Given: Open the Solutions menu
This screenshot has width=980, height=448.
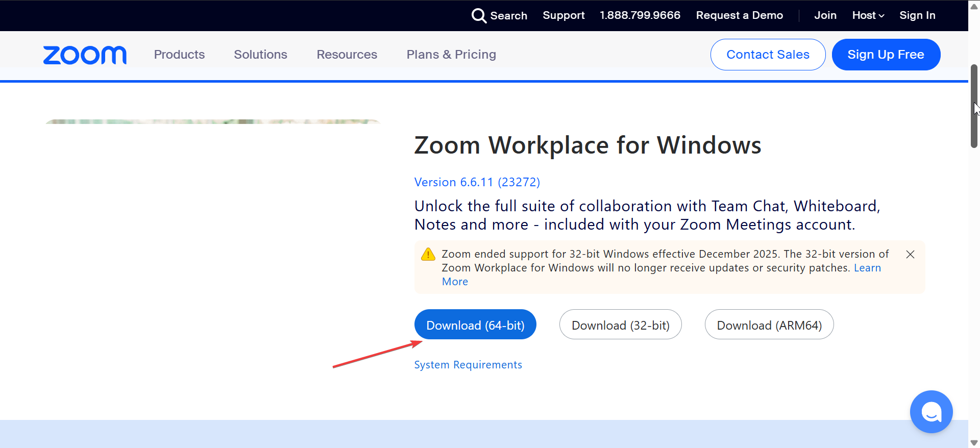Looking at the screenshot, I should 260,55.
